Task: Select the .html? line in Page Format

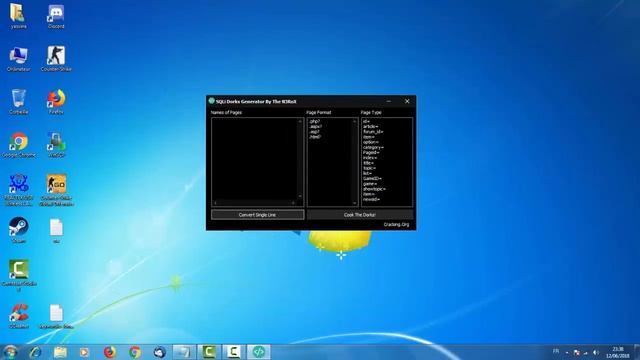Action: pos(315,137)
